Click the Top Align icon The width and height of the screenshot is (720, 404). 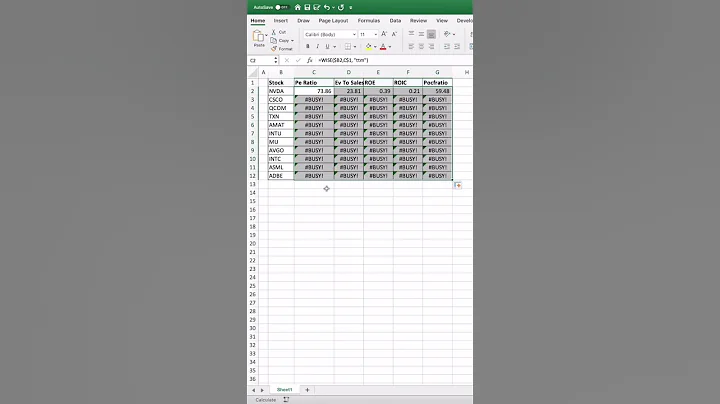[411, 34]
